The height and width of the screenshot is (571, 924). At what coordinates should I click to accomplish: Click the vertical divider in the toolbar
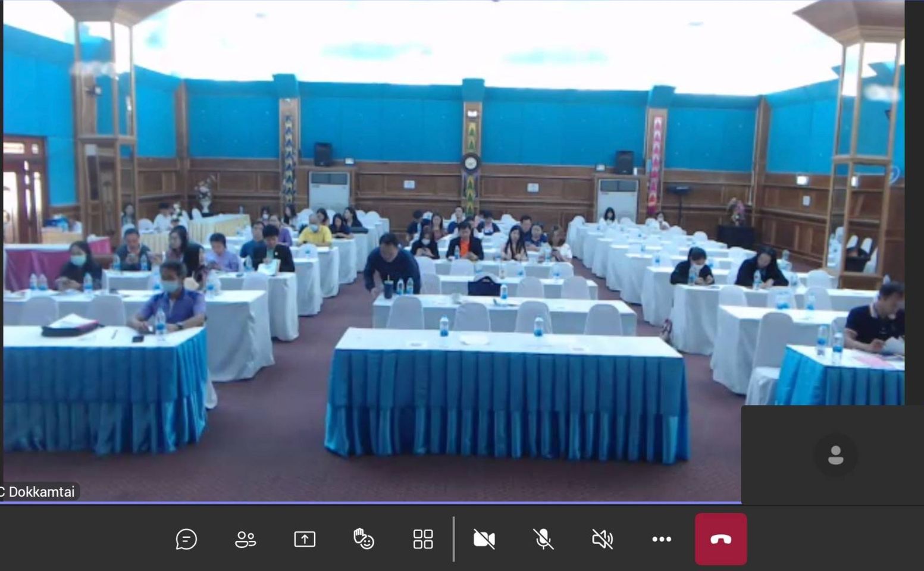click(453, 539)
